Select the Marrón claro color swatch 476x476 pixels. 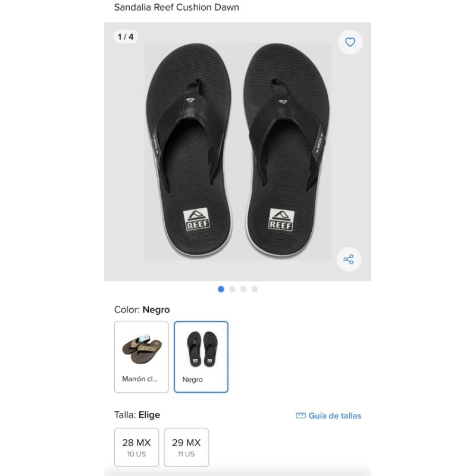click(142, 357)
